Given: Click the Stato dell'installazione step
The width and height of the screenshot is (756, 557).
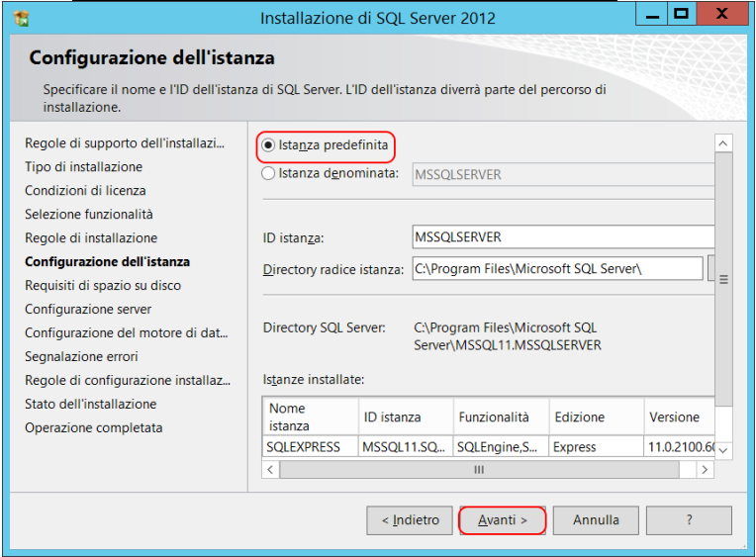Looking at the screenshot, I should pos(91,404).
